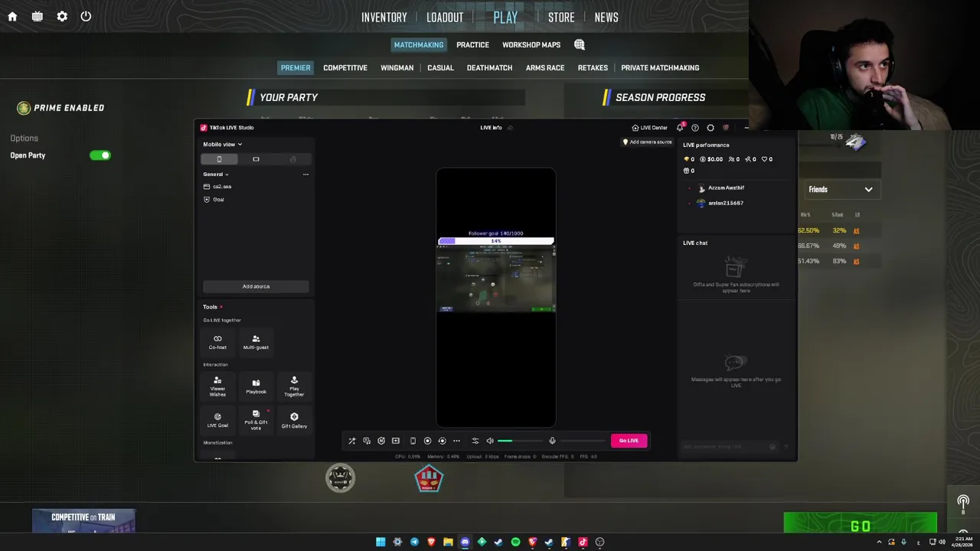Adjust the microphone volume slider
Image resolution: width=980 pixels, height=551 pixels.
tap(581, 441)
